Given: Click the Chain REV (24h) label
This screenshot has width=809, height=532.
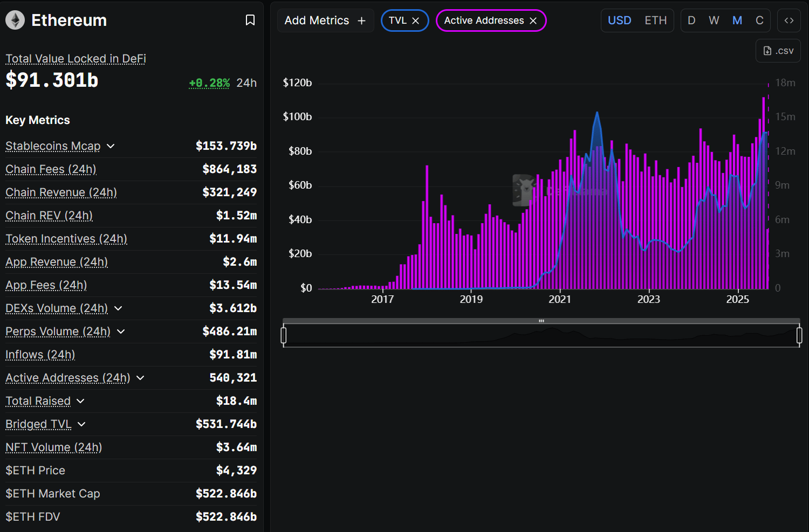Looking at the screenshot, I should coord(49,216).
